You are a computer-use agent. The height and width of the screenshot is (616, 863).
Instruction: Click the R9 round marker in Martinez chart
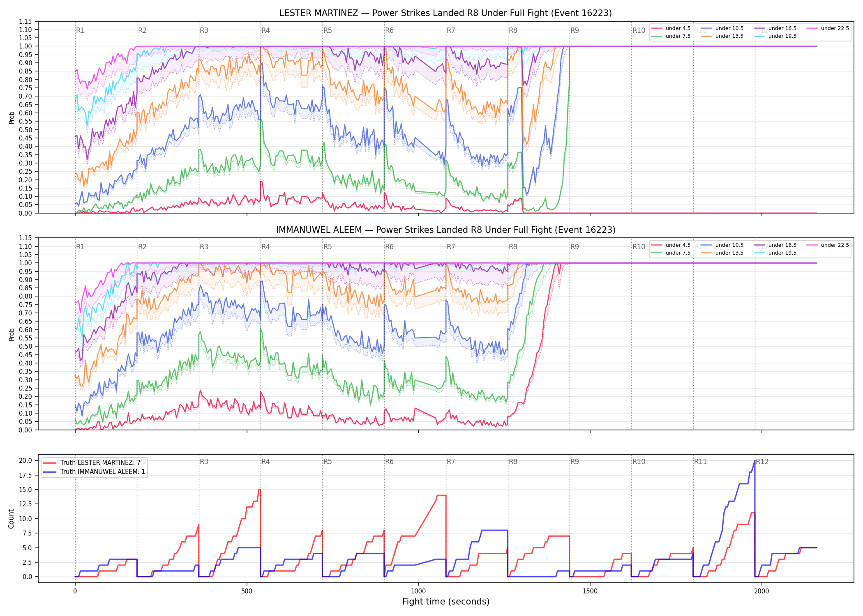coord(575,30)
